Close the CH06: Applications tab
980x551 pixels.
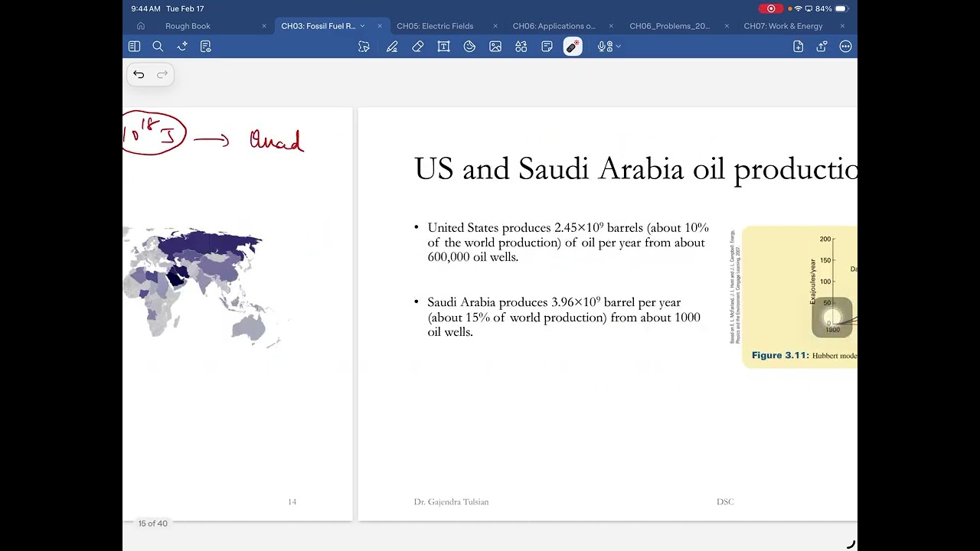[611, 26]
